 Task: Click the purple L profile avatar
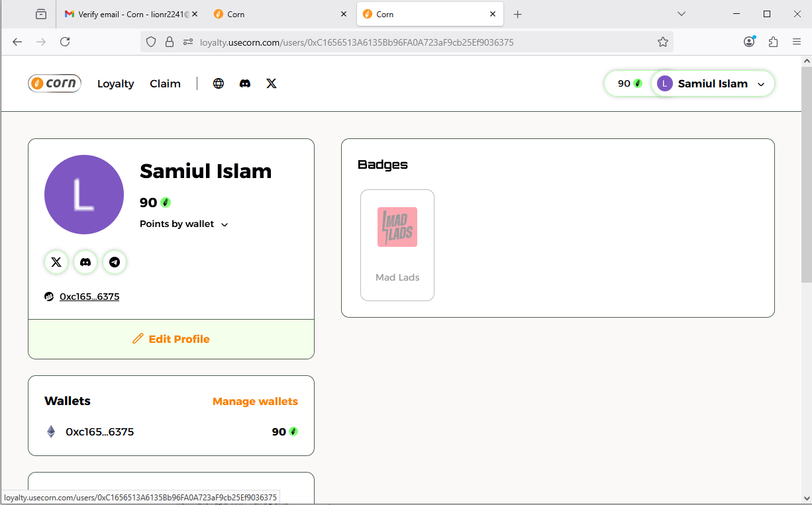click(84, 195)
